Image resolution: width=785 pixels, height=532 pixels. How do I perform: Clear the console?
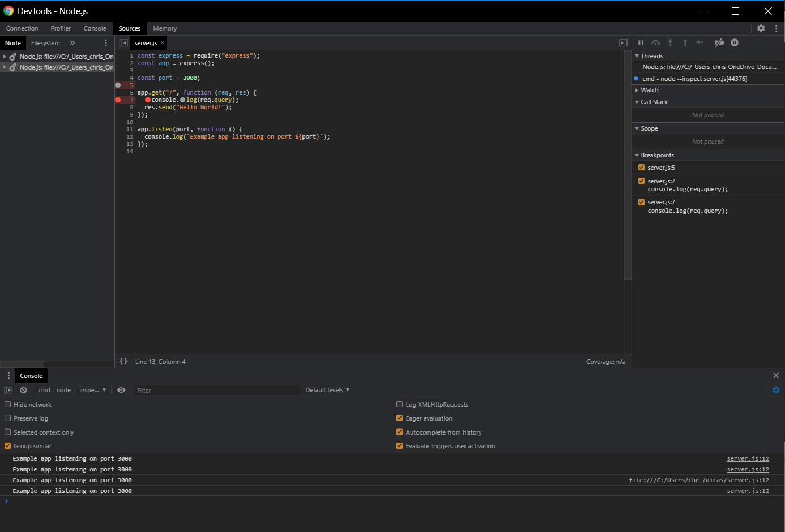(23, 390)
